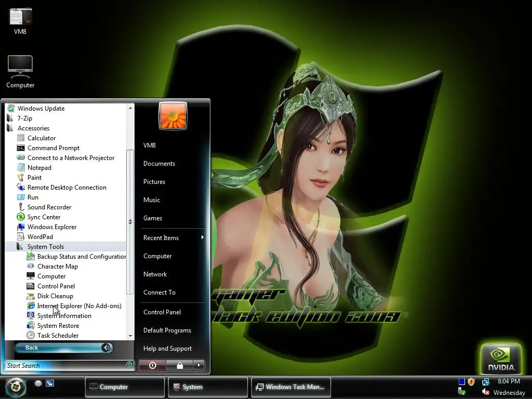Select the Computer desktop icon
The height and width of the screenshot is (399, 532).
(x=20, y=72)
